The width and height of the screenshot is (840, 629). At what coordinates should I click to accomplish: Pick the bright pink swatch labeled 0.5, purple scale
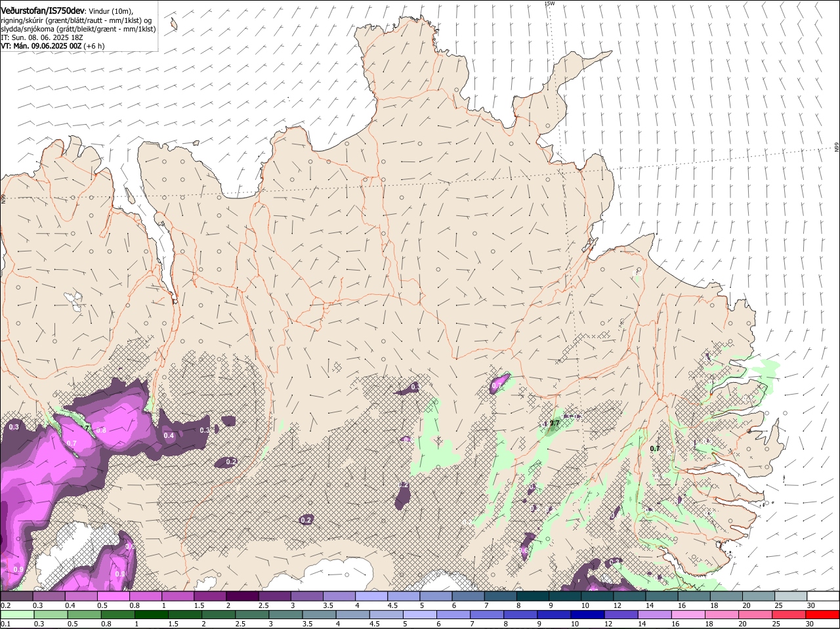114,596
